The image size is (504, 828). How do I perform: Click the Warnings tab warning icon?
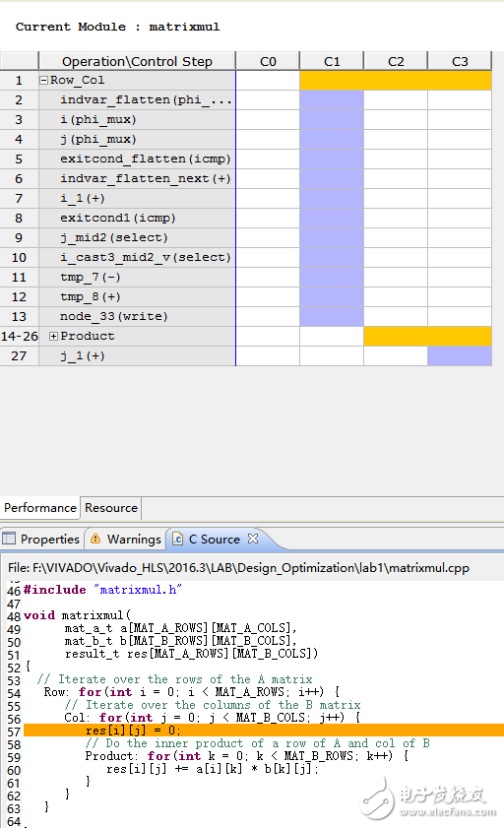[95, 539]
